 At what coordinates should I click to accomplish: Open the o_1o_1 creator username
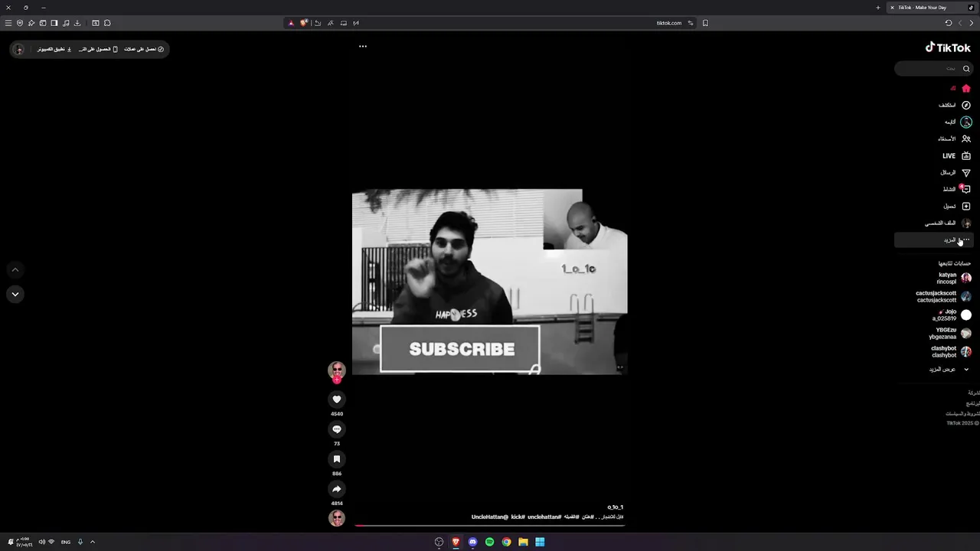616,507
